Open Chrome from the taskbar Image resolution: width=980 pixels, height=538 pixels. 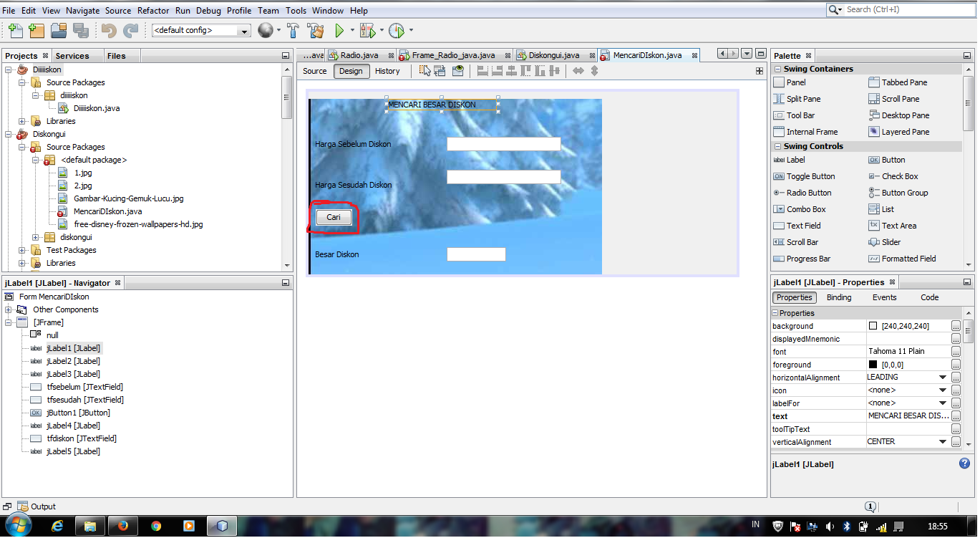coord(156,526)
